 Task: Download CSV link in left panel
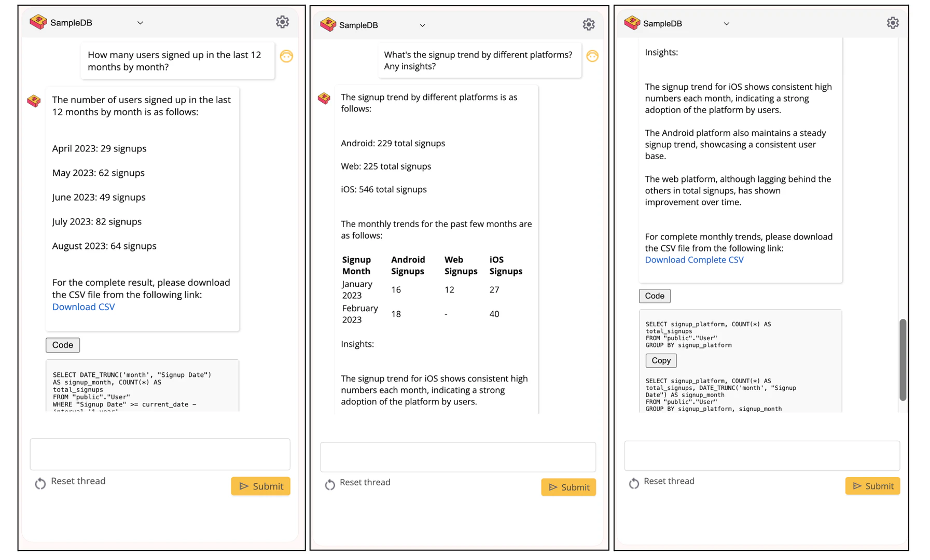pyautogui.click(x=84, y=306)
